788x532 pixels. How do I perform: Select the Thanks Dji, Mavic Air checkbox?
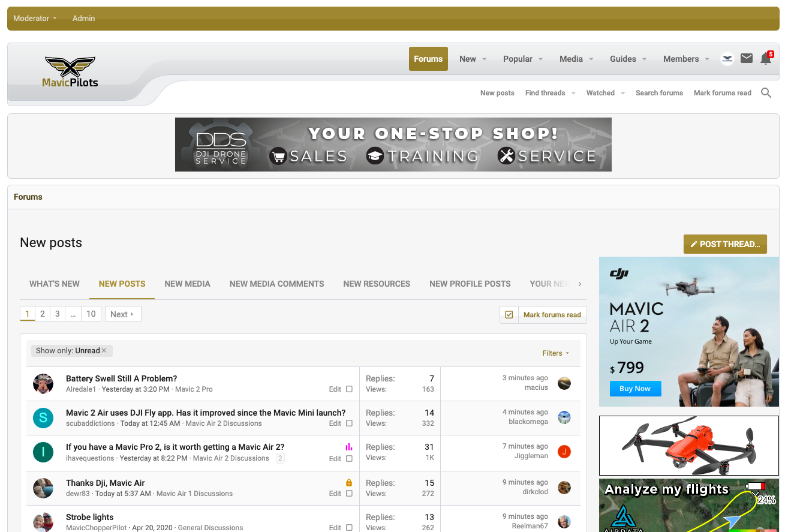349,494
